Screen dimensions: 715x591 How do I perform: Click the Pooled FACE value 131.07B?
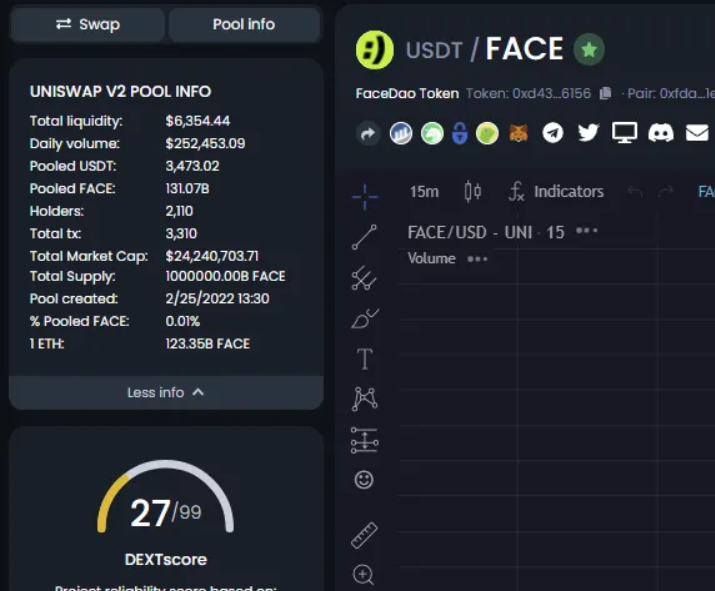point(187,188)
